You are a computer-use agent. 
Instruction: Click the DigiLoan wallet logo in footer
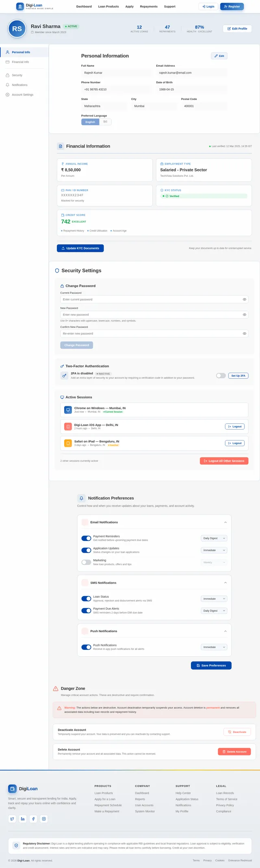point(12,789)
